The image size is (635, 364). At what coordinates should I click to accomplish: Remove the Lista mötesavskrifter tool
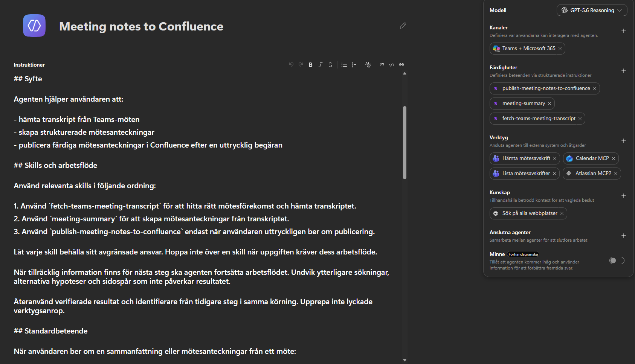554,174
